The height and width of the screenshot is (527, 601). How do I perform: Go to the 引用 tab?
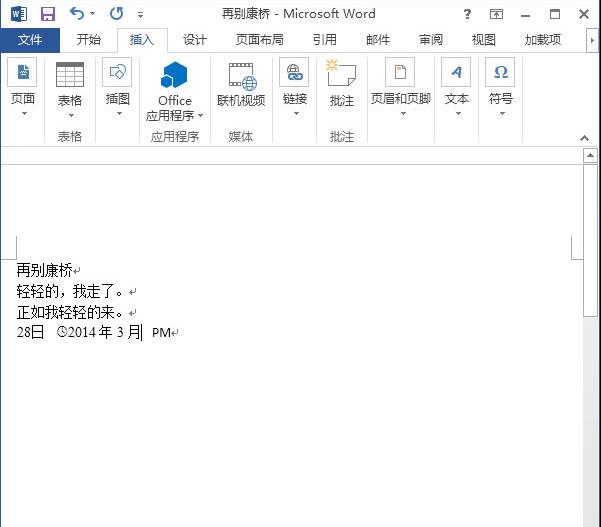click(x=325, y=40)
